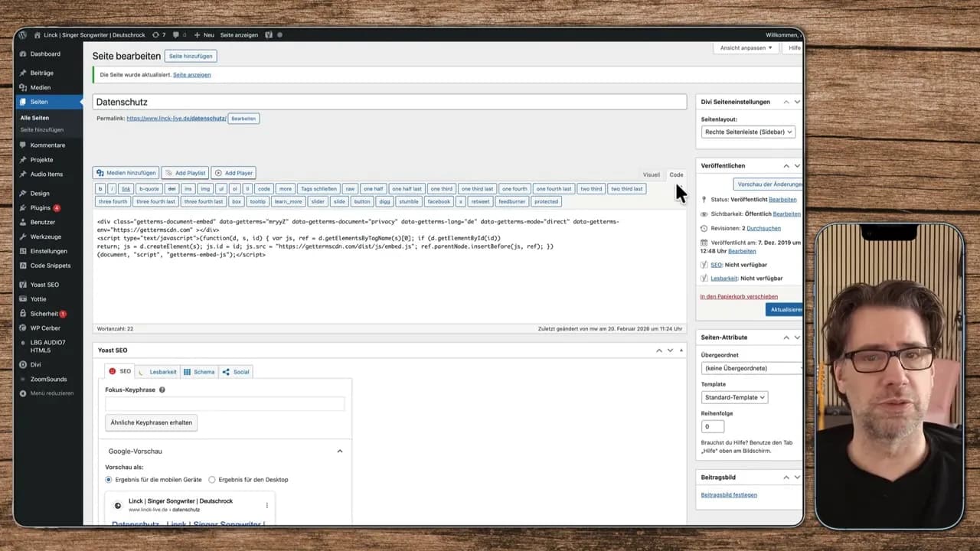Open Plugins menu in sidebar
The height and width of the screenshot is (551, 980).
point(41,208)
